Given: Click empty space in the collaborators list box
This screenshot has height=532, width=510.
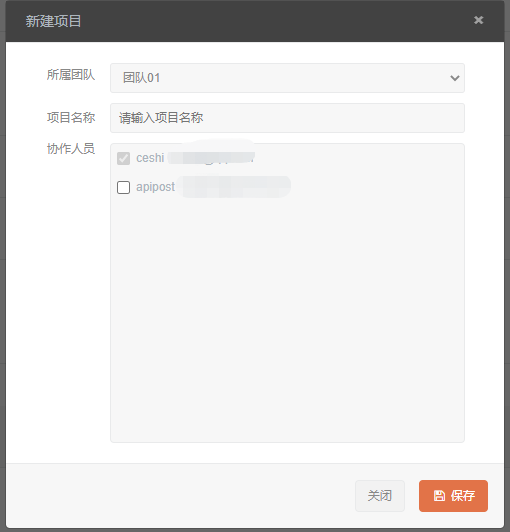Looking at the screenshot, I should (x=287, y=316).
